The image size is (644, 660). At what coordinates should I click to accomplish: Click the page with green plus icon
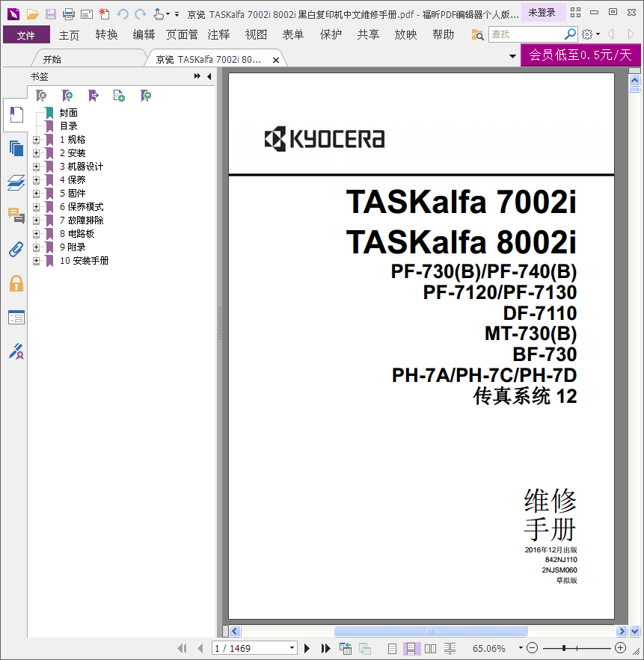119,96
